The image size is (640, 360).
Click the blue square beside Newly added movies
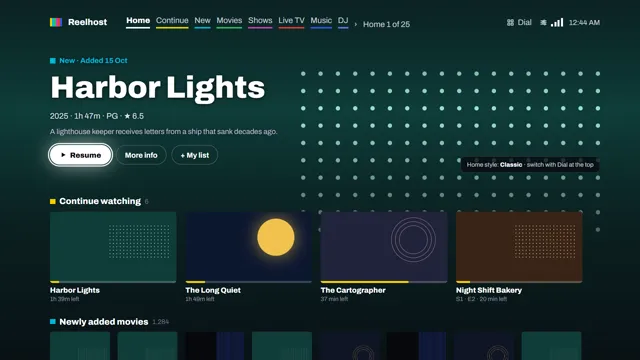53,322
